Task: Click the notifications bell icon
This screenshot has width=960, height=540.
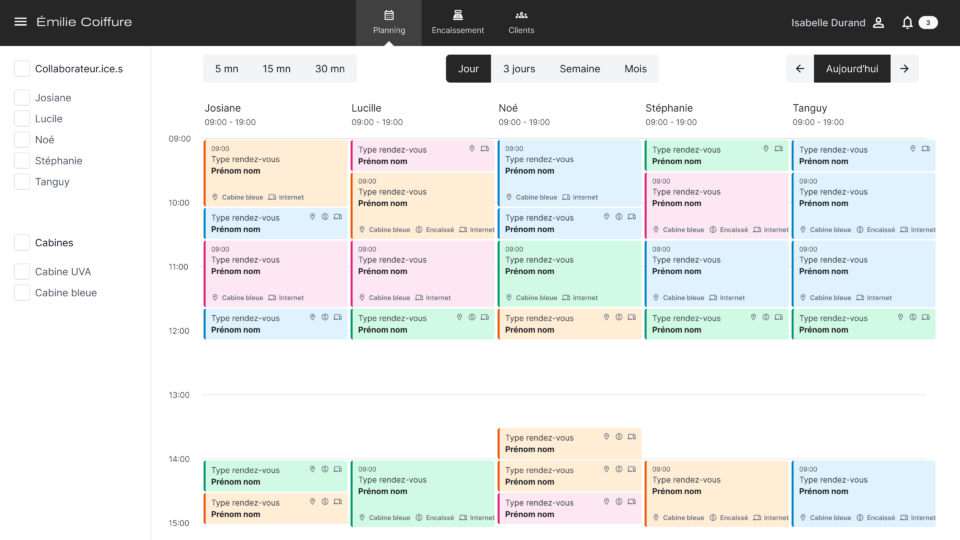Action: 907,22
